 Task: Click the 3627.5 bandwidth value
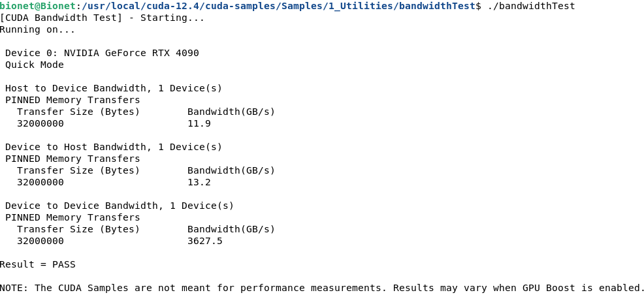pos(205,241)
